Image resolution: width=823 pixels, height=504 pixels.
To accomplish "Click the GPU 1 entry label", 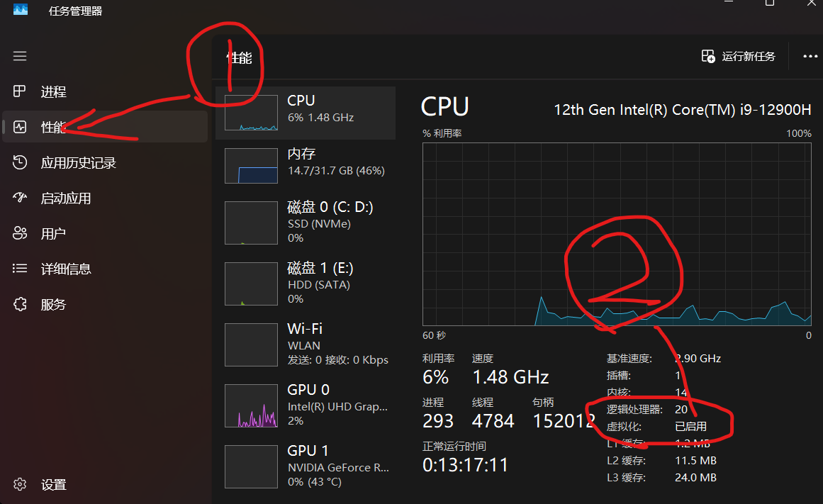I will [308, 450].
